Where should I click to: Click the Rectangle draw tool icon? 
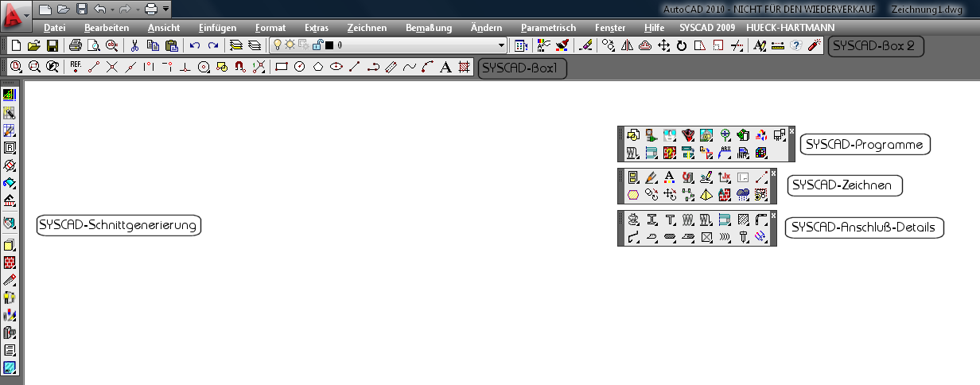[282, 67]
